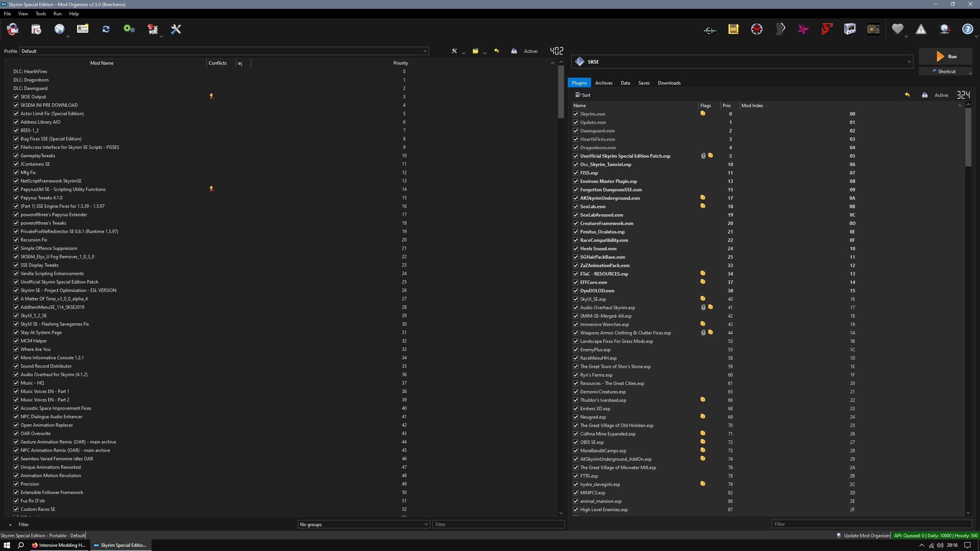Click the Endorse heart icon

897,29
